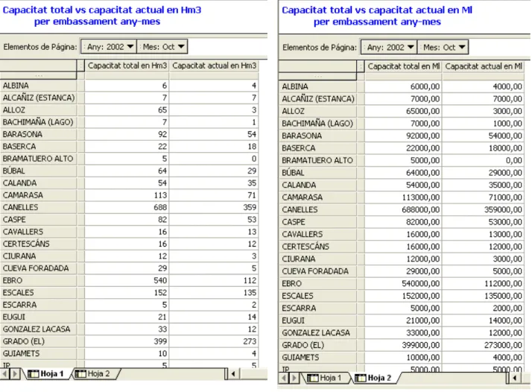Click Hoja 2 worksheet icon in Hm3 panel
This screenshot has height=392, width=532.
pos(80,374)
